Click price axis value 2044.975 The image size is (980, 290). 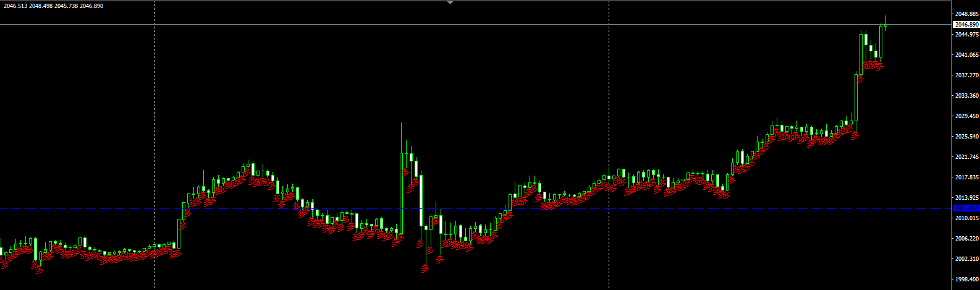click(x=967, y=35)
